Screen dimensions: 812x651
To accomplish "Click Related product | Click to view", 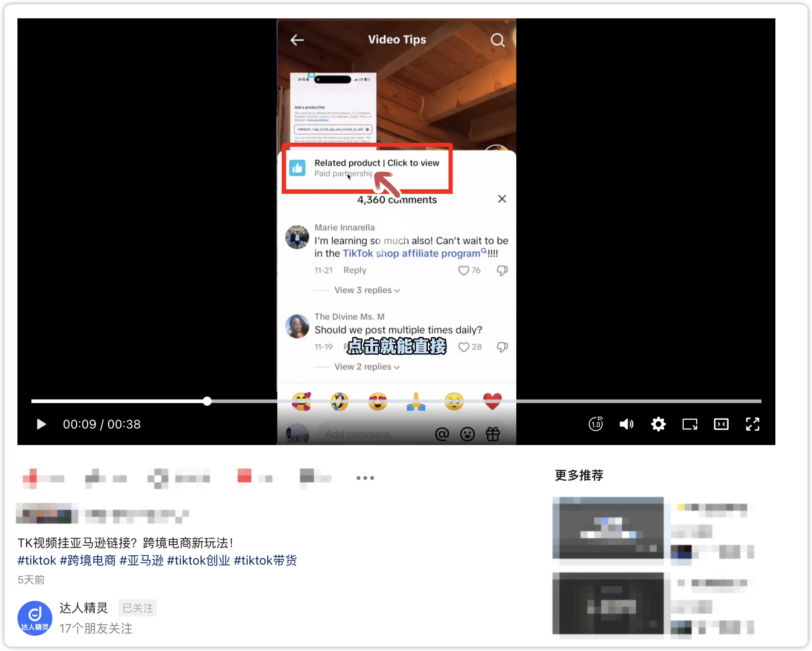I will pos(377,163).
